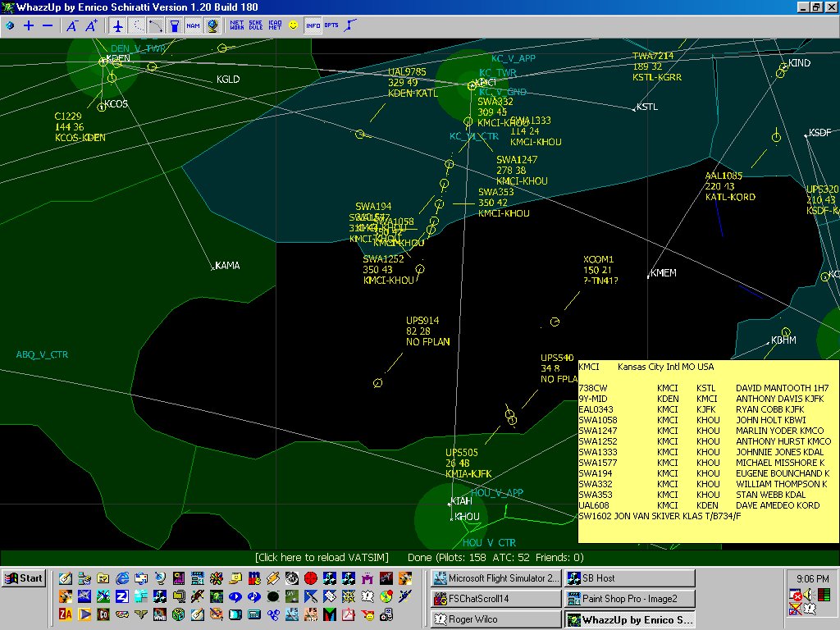Click SWA1333 row in info panel

[x=708, y=452]
